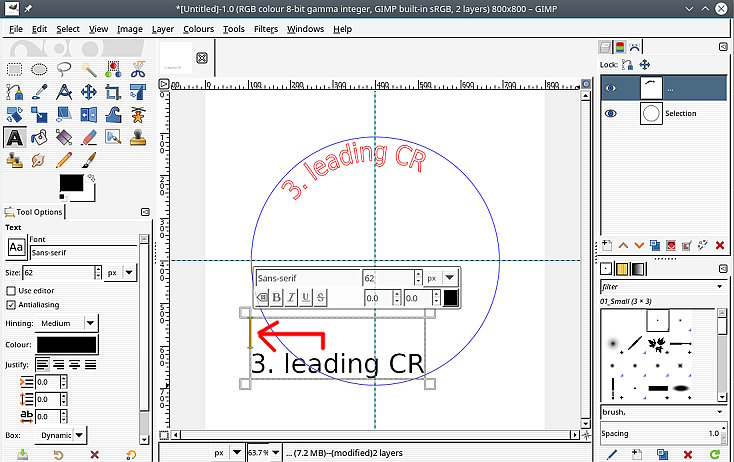Viewport: 734px width, 462px height.
Task: Click the Font name input field
Action: point(82,254)
